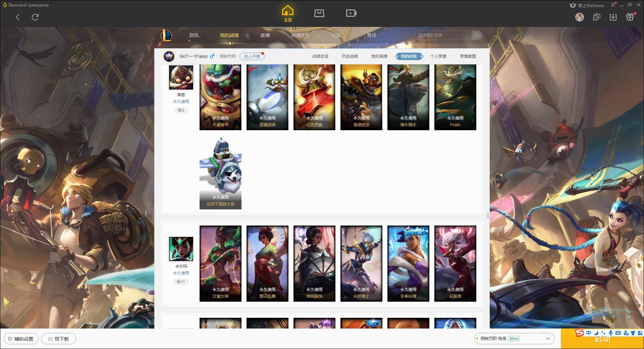Open the 查找 search tab
Image resolution: width=644 pixels, height=349 pixels.
click(372, 35)
